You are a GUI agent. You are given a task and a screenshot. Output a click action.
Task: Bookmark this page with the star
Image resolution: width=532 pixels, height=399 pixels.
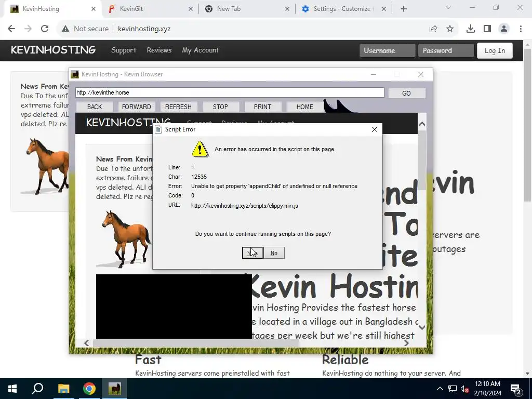point(450,29)
